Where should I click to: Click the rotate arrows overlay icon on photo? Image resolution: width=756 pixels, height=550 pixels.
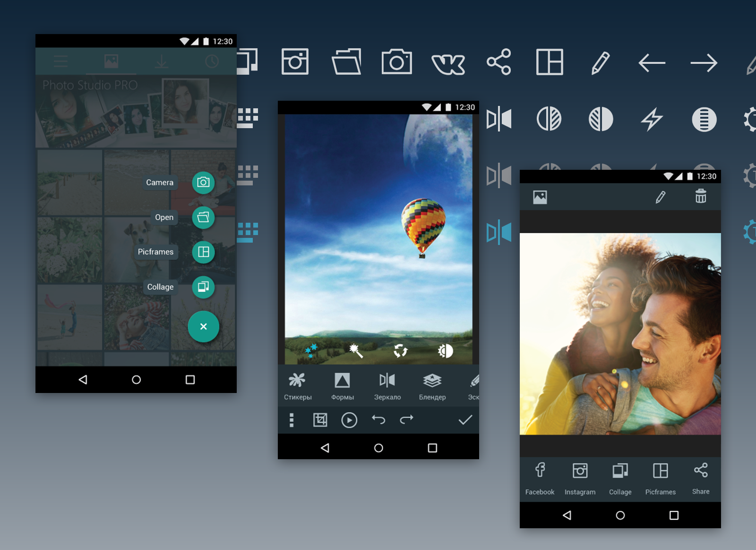401,351
